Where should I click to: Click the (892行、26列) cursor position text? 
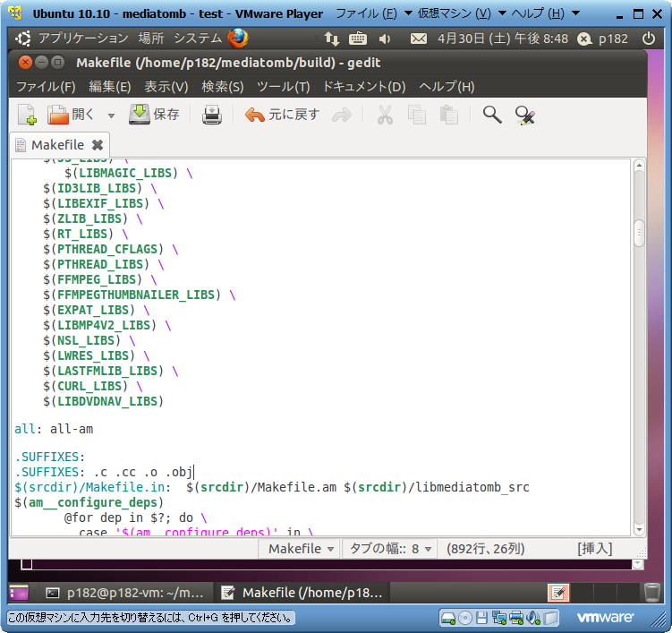point(486,549)
